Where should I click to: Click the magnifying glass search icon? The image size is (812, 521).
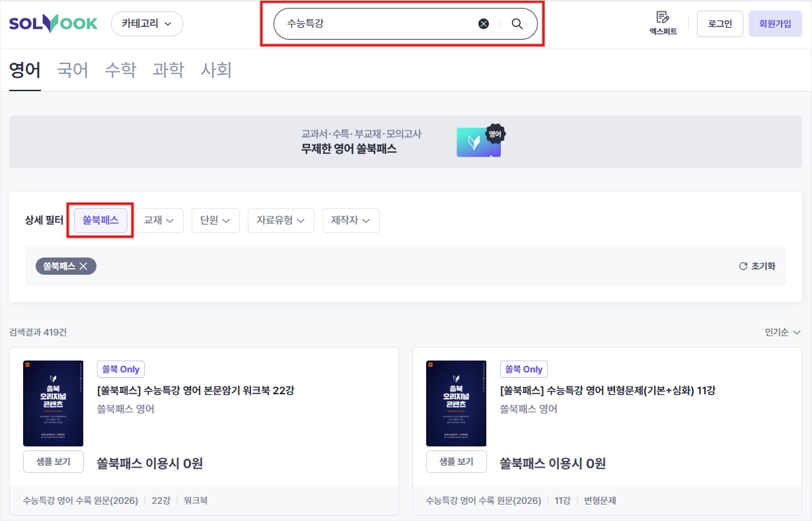(x=517, y=24)
